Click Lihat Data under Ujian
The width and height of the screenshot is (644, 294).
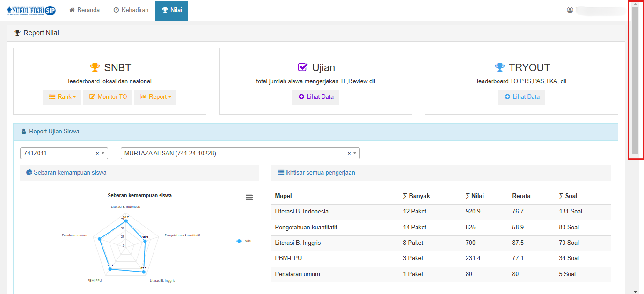click(x=316, y=97)
